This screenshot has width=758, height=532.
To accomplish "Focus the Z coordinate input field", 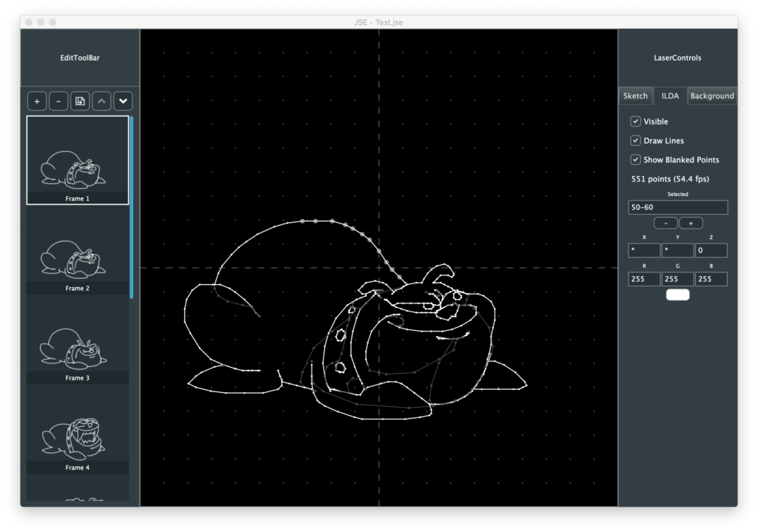I will coord(711,251).
